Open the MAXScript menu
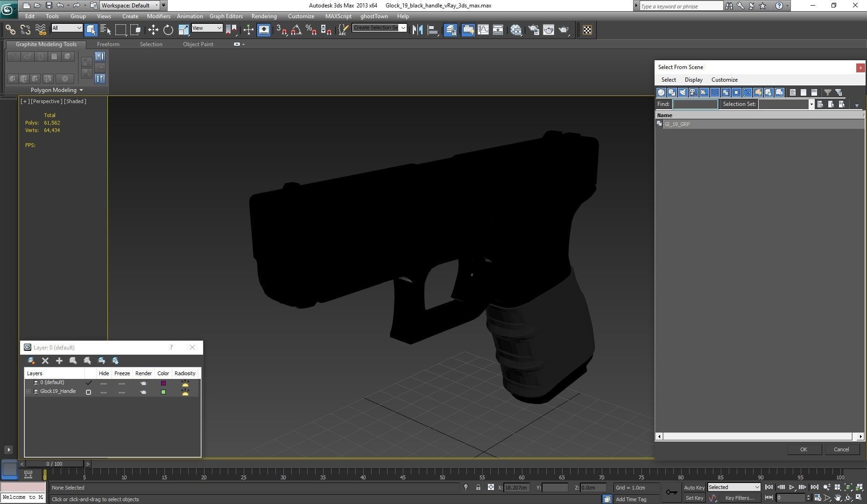The height and width of the screenshot is (504, 867). (338, 16)
